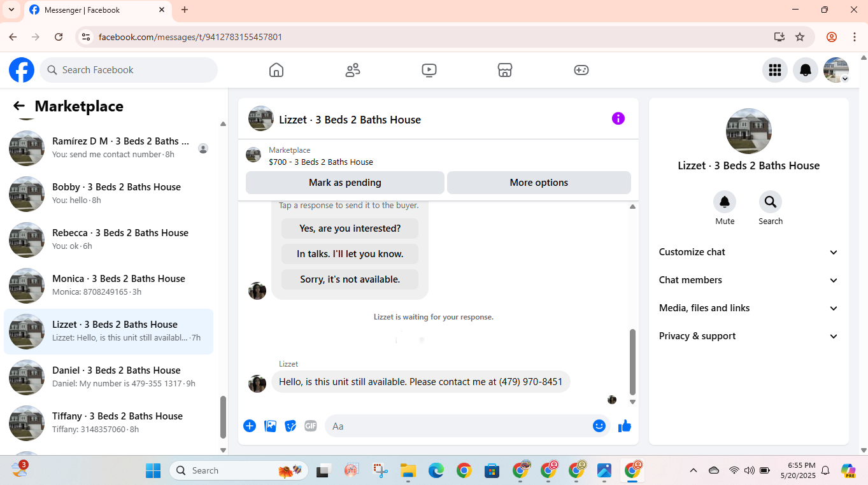The height and width of the screenshot is (485, 868).
Task: Mute this chat with the bell icon
Action: coord(725,202)
